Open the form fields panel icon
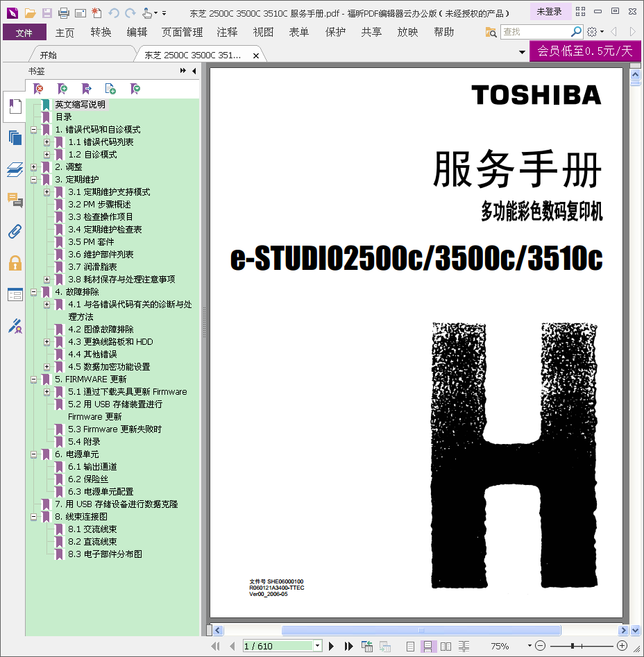Image resolution: width=644 pixels, height=657 pixels. point(15,295)
